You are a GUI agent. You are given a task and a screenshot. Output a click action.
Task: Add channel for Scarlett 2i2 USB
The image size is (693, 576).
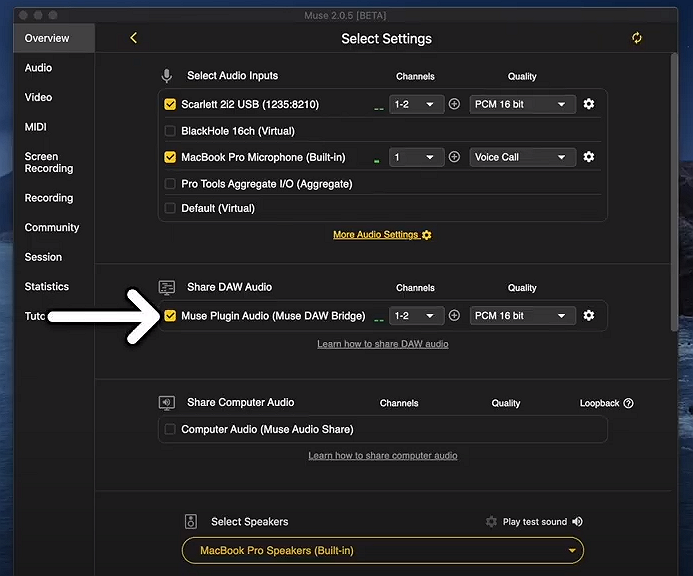coord(454,104)
